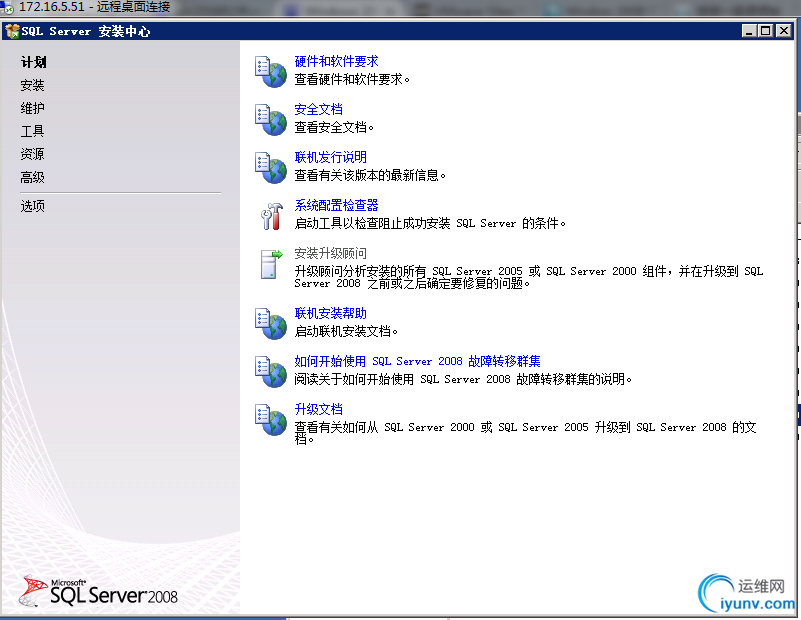Switch to the 选项 page

pos(32,206)
